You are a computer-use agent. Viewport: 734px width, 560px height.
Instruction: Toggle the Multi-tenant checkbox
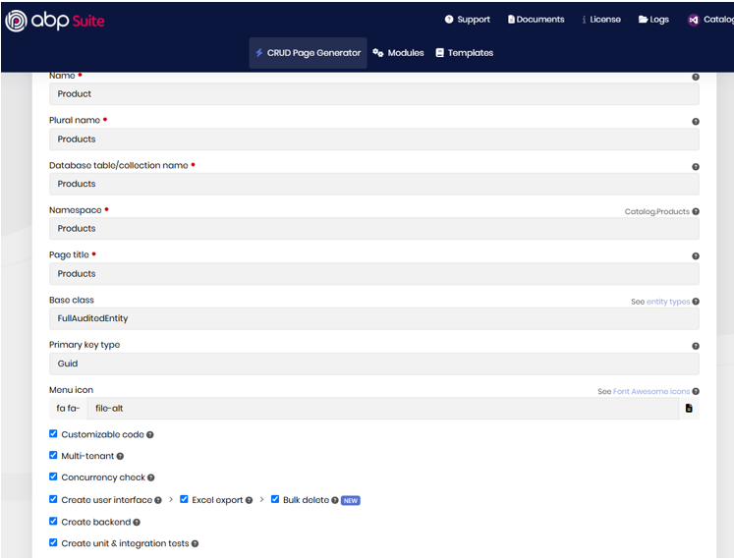tap(53, 455)
